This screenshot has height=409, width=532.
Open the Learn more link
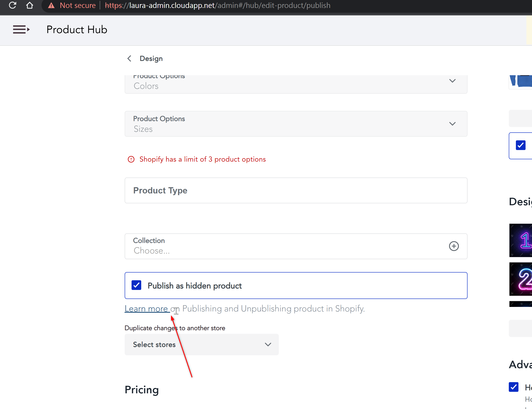tap(146, 309)
